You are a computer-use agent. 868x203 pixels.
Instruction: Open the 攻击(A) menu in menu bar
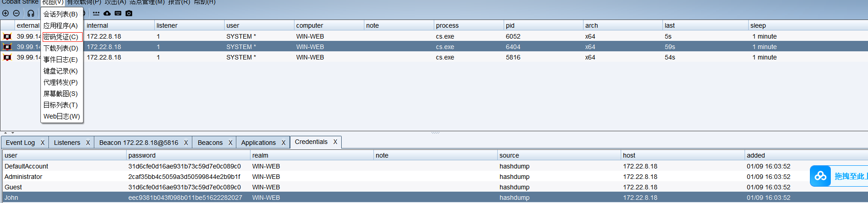coord(115,2)
